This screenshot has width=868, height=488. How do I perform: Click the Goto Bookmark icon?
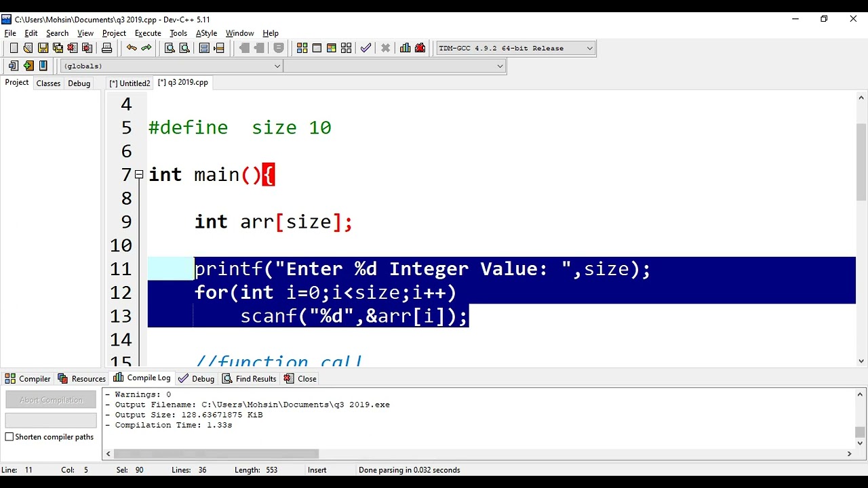(219, 48)
